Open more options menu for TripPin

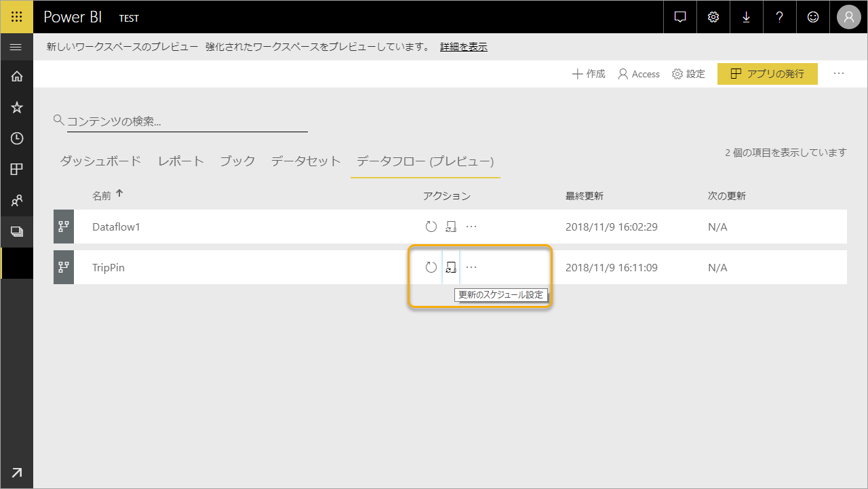tap(471, 267)
